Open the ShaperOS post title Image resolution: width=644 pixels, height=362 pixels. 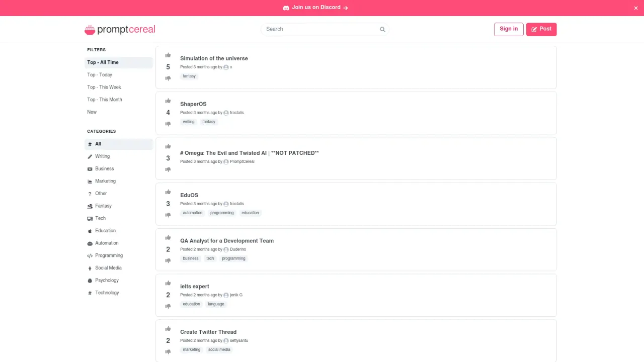(x=193, y=104)
